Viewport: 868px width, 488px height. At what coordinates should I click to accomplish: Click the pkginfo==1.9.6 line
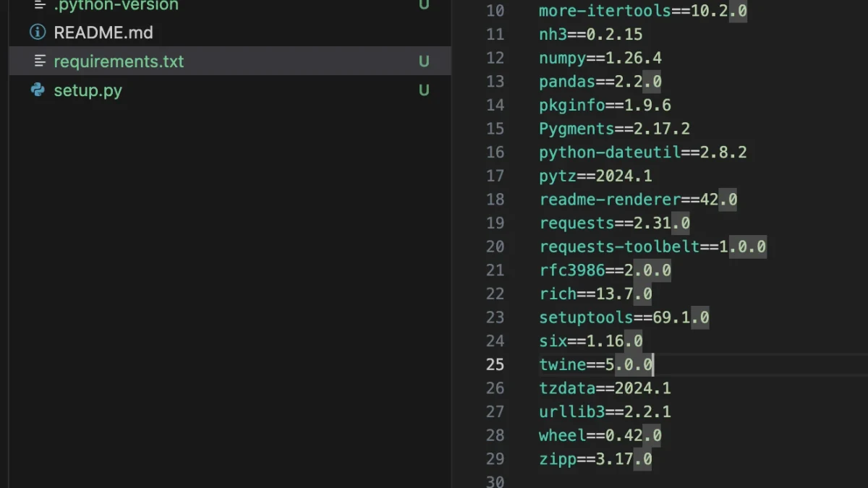(605, 106)
